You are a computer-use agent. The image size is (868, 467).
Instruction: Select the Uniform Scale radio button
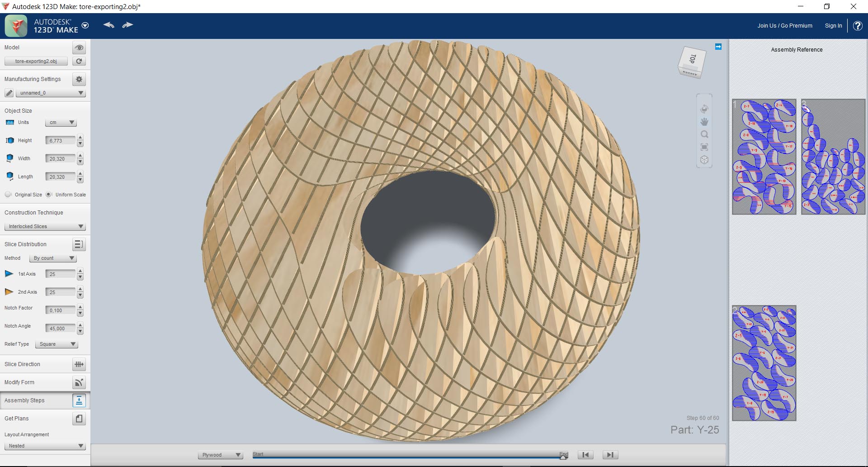[49, 195]
